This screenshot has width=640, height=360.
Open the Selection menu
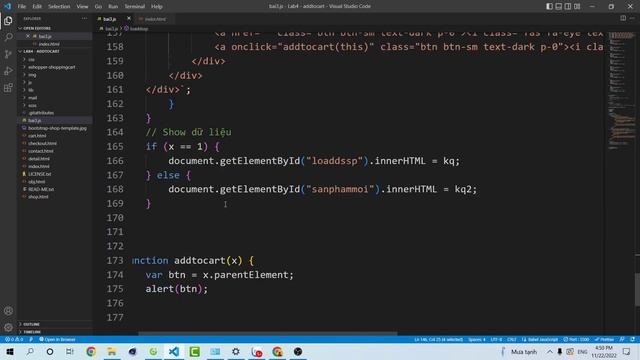59,7
